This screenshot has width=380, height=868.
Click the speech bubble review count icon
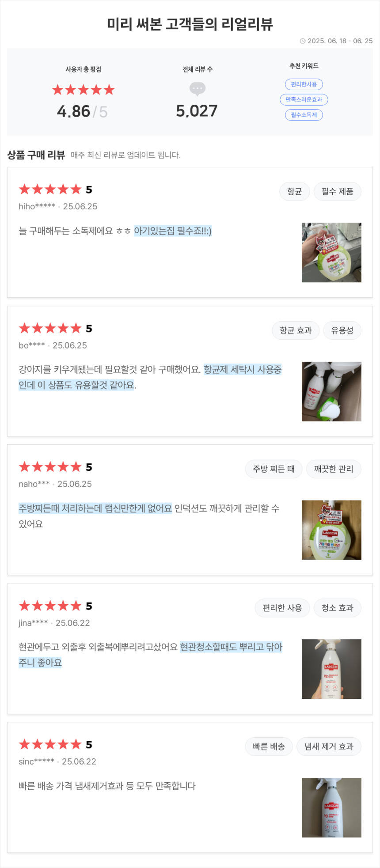pyautogui.click(x=197, y=89)
